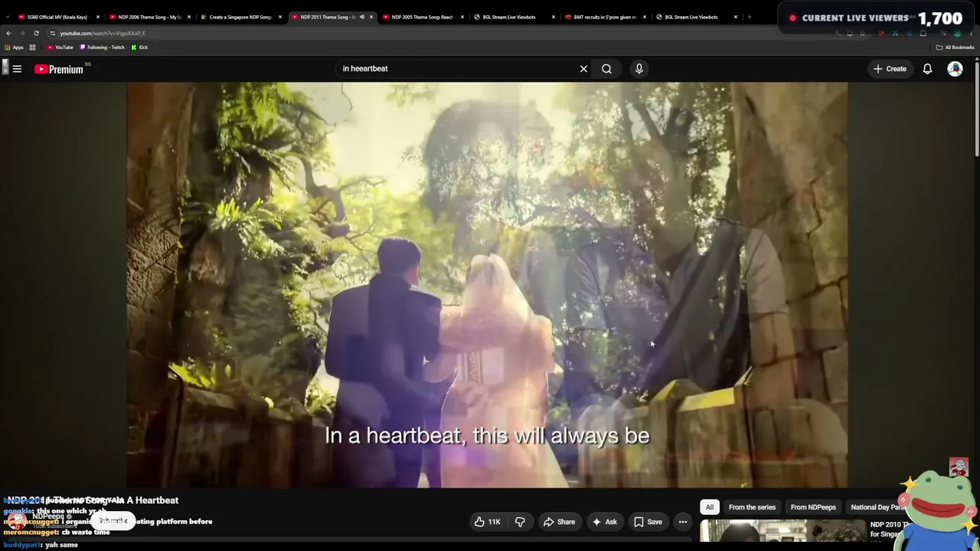Open more actions three-dot menu
980x551 pixels.
click(x=683, y=522)
